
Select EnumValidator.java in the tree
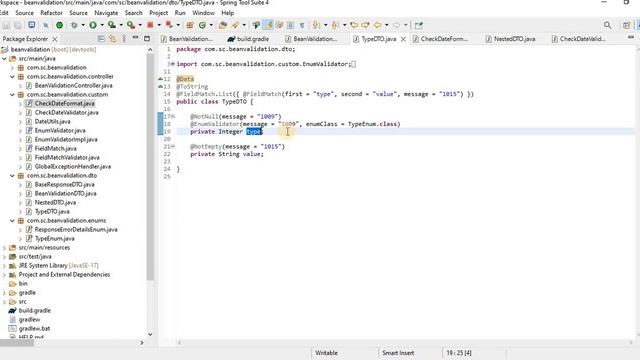[x=60, y=130]
